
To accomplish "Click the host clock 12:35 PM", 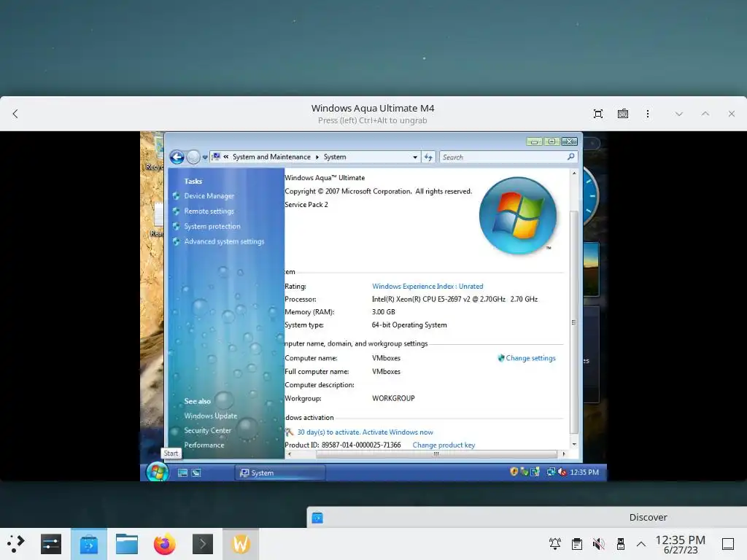I will 681,540.
